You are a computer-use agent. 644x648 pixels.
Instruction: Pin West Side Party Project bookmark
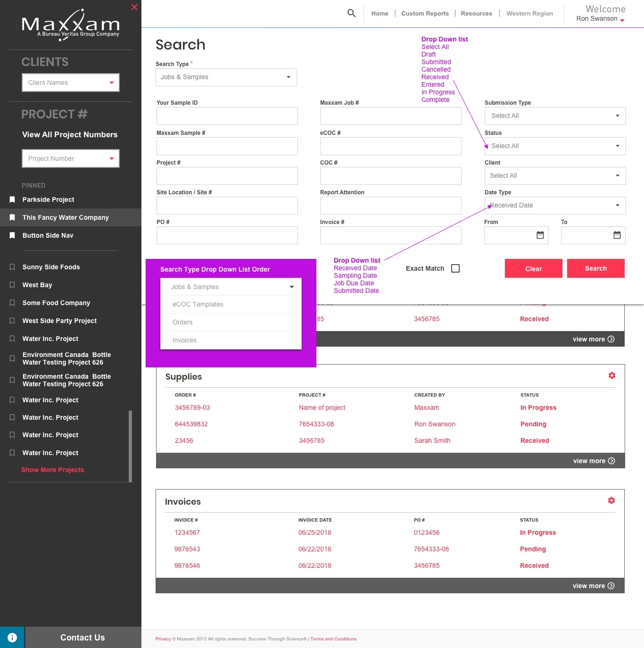pos(12,321)
